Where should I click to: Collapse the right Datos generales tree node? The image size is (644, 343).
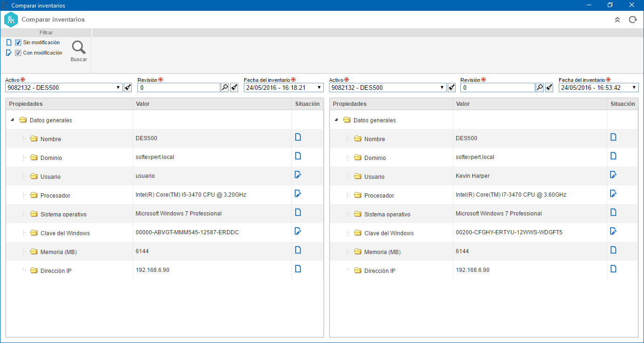tap(336, 120)
